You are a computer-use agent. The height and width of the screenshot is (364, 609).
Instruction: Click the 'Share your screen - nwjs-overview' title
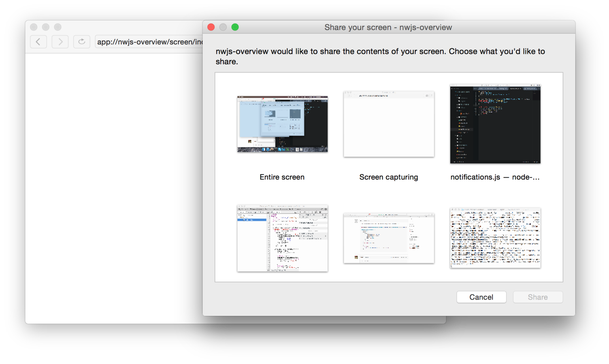(x=388, y=28)
